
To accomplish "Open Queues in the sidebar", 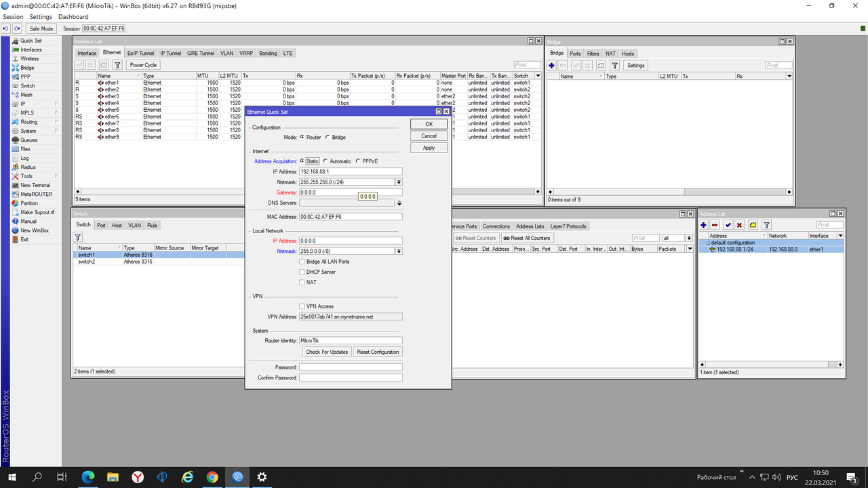I will coord(28,140).
